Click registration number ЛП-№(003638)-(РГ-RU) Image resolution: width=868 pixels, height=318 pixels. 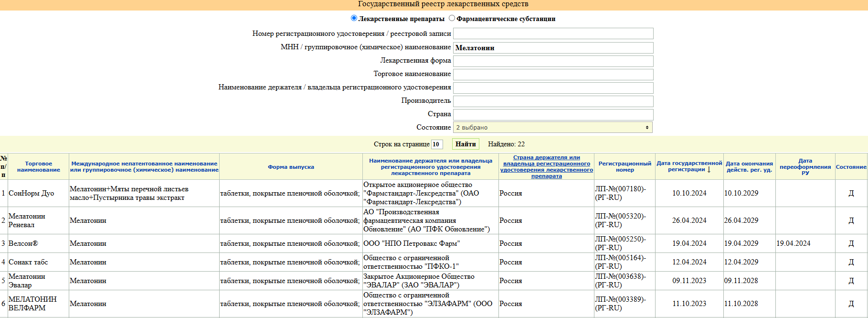[620, 281]
